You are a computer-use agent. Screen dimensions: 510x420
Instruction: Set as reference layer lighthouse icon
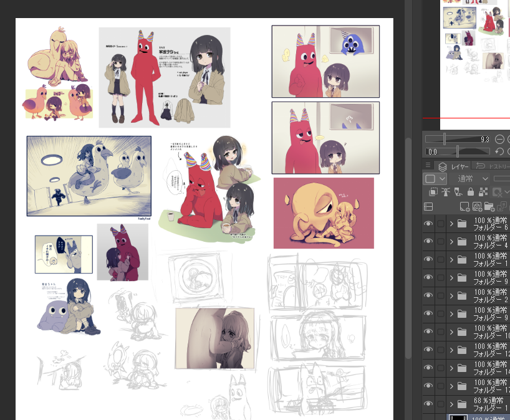446,192
